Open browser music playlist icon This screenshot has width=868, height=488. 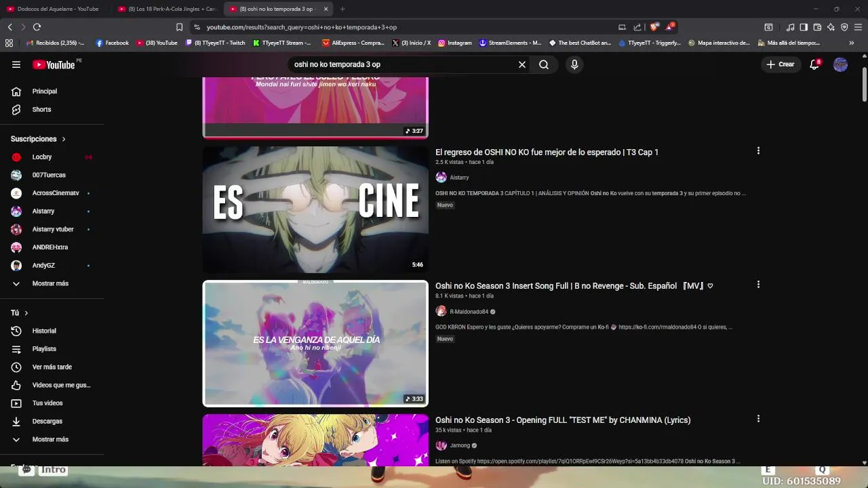[x=790, y=27]
